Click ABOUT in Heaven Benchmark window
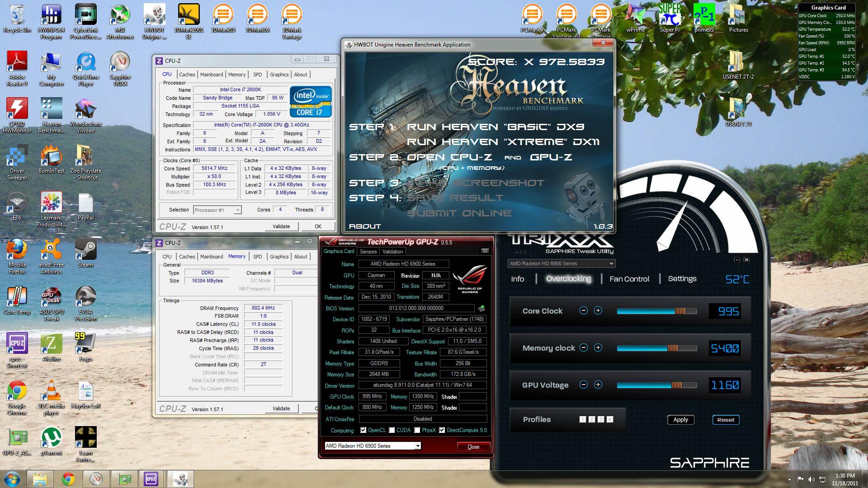Image resolution: width=868 pixels, height=488 pixels. coord(365,226)
